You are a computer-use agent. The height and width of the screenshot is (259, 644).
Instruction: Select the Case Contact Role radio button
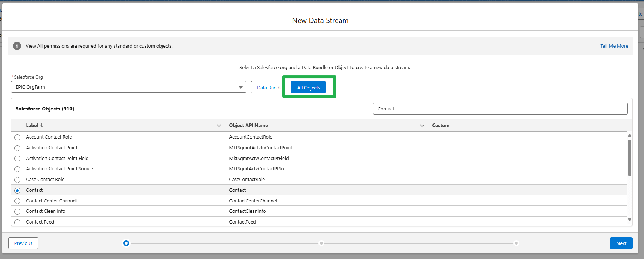[x=17, y=180]
